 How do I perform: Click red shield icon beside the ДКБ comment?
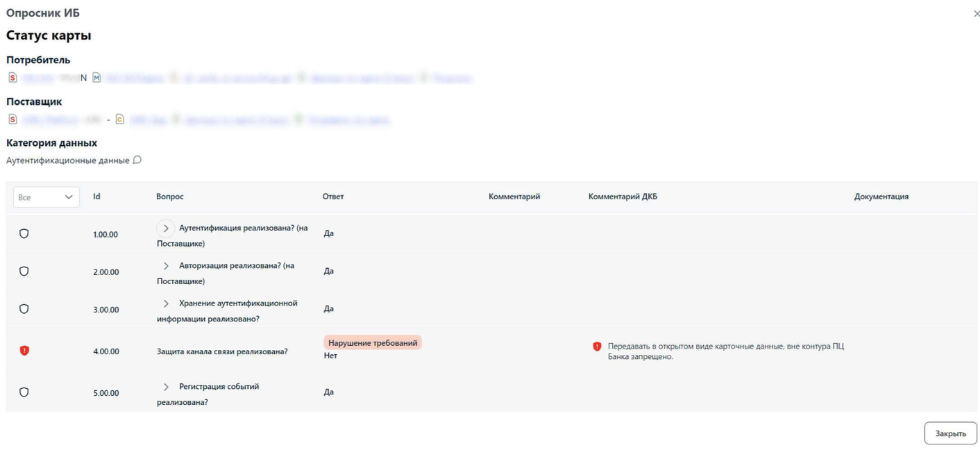coord(597,346)
